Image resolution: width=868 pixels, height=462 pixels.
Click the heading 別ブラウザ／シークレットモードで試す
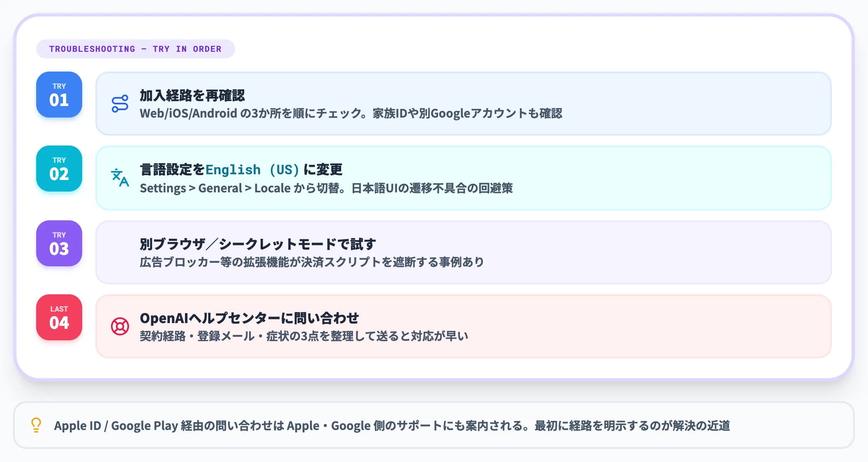[x=258, y=244]
